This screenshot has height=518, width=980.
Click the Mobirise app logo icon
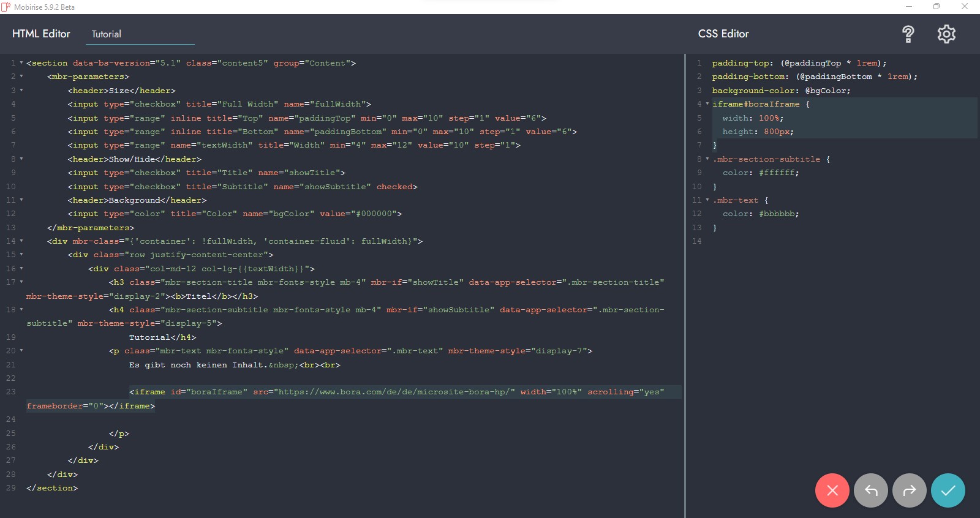coord(6,7)
